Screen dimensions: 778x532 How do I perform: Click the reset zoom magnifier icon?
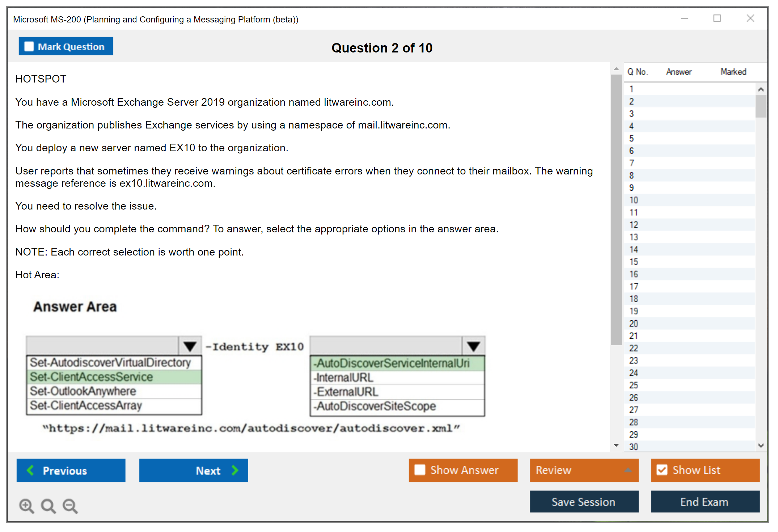(x=48, y=506)
